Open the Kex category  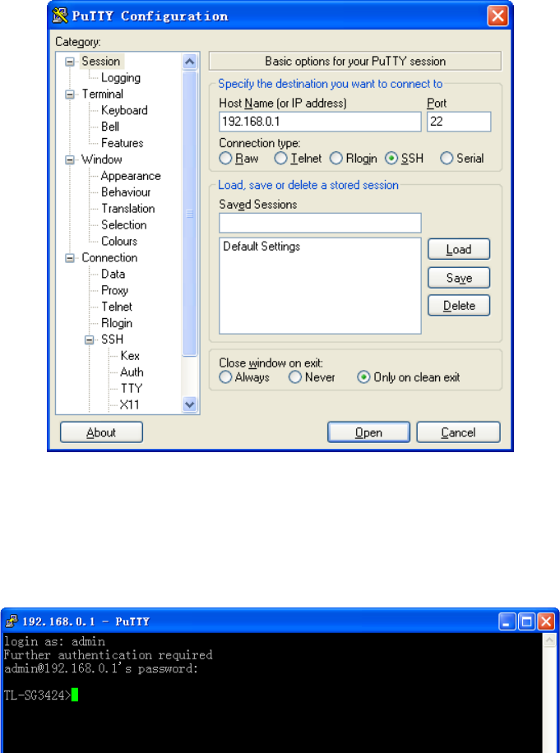(x=130, y=356)
